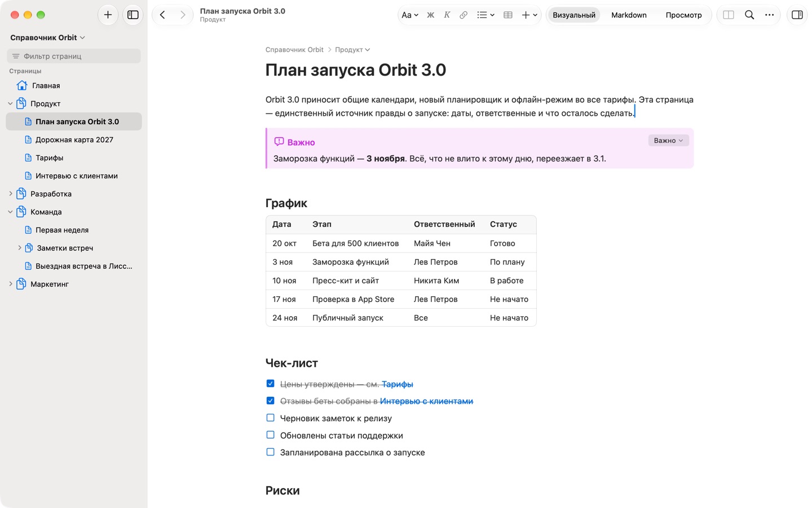The height and width of the screenshot is (508, 812).
Task: Change callout type via "Важно" dropdown
Action: coord(668,141)
